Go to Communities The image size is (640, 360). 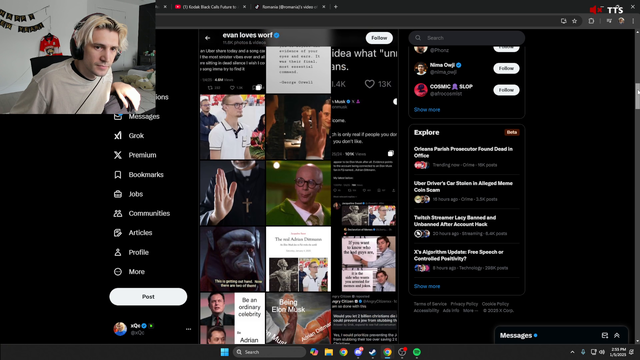point(142,213)
